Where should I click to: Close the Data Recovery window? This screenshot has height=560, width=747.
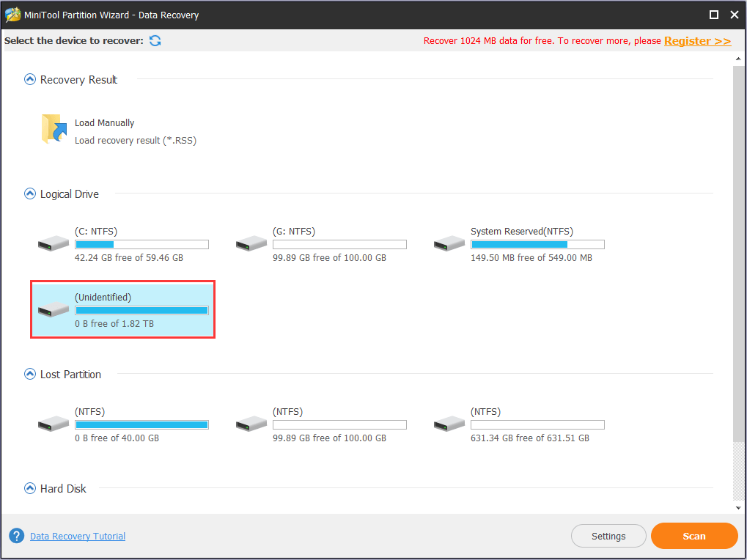pos(735,15)
